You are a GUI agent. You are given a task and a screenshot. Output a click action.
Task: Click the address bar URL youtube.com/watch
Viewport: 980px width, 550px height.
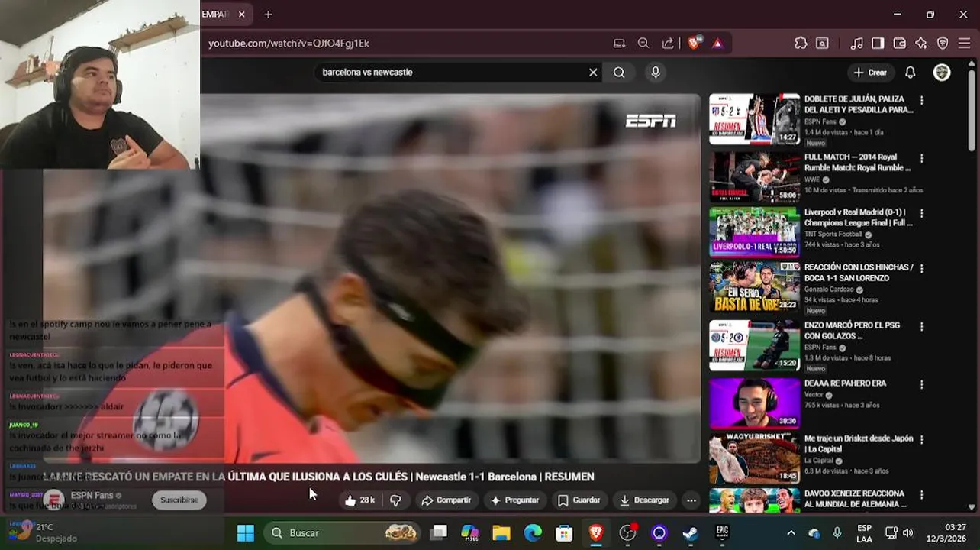click(289, 44)
